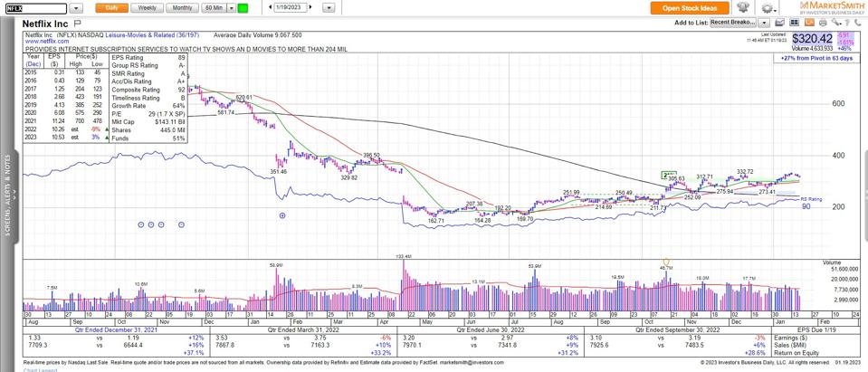Click the multi-panel layout grid icon
The height and width of the screenshot is (372, 868).
[795, 23]
